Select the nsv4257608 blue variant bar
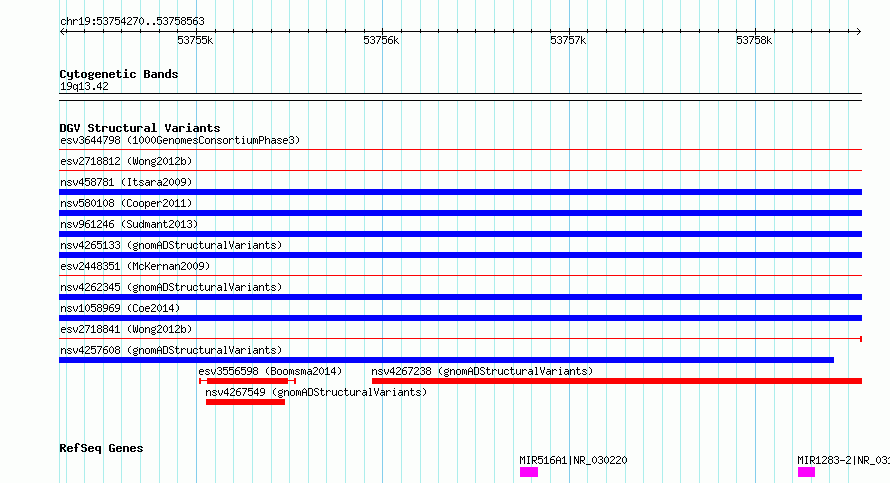890x483 pixels. coord(447,360)
